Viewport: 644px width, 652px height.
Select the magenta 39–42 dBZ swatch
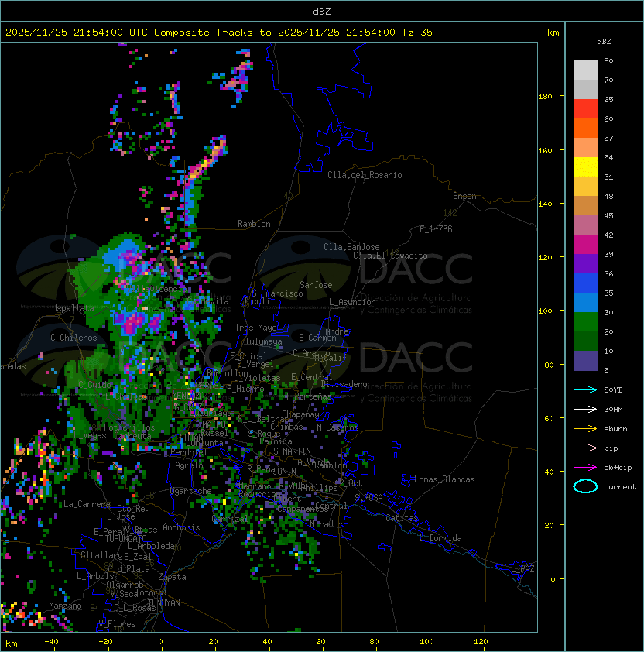[x=585, y=245]
